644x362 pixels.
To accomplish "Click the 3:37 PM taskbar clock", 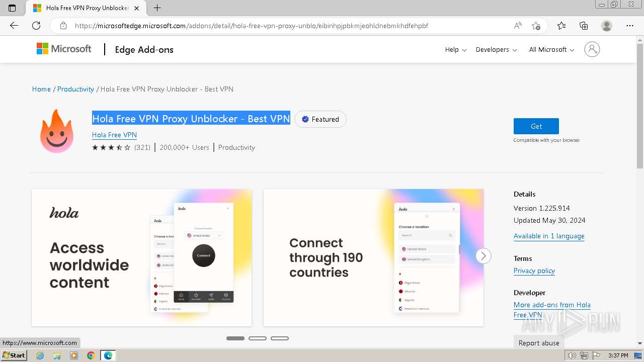I will [618, 355].
